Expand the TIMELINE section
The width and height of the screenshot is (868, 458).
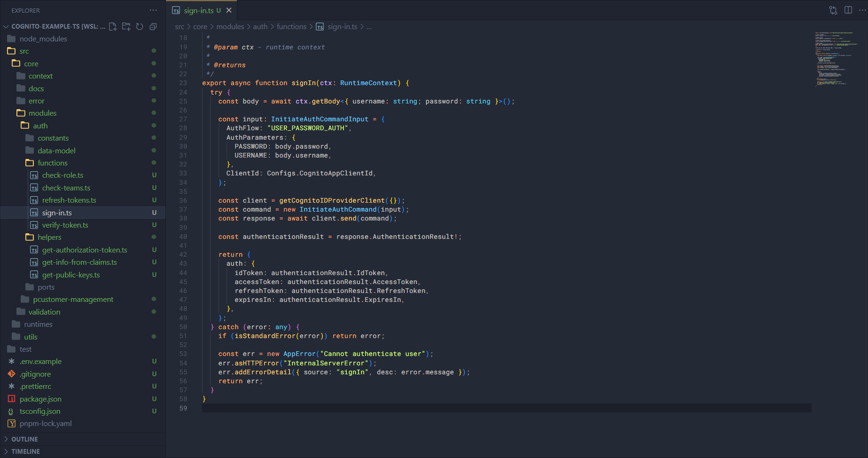[x=25, y=451]
